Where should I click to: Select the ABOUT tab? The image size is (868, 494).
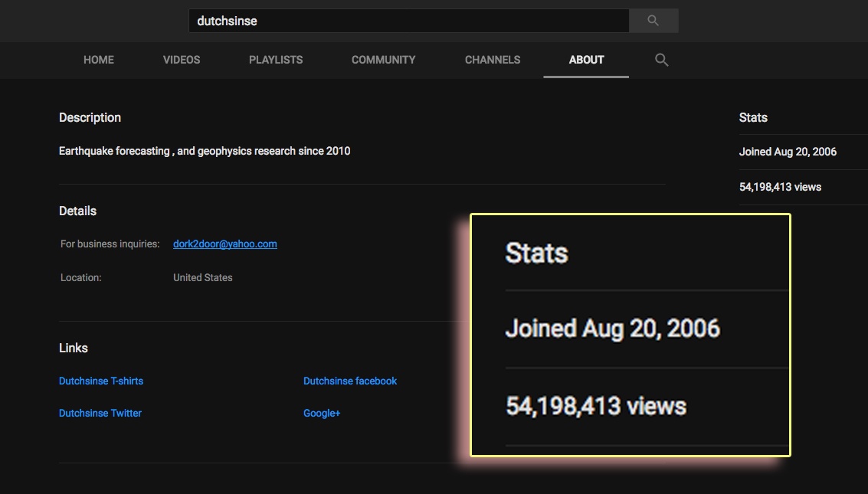586,60
